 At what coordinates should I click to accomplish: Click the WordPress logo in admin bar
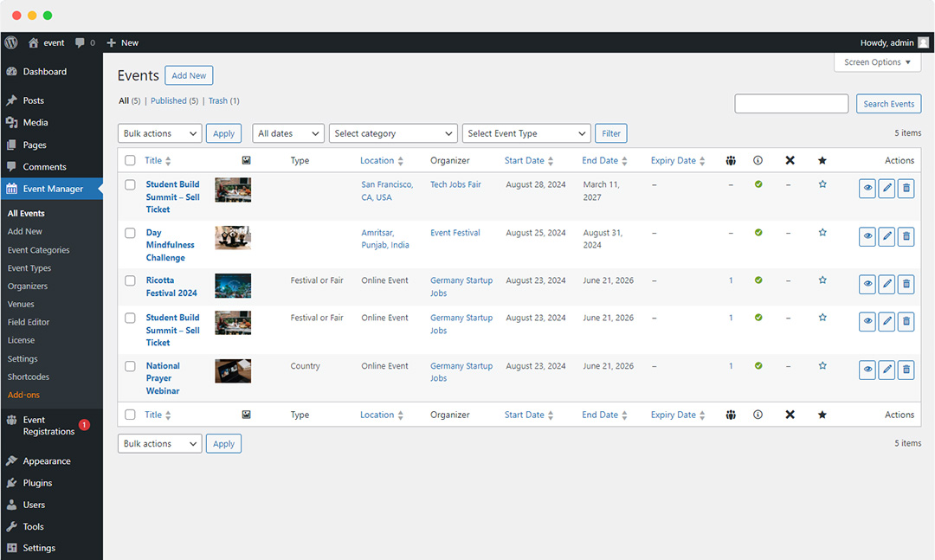point(11,42)
